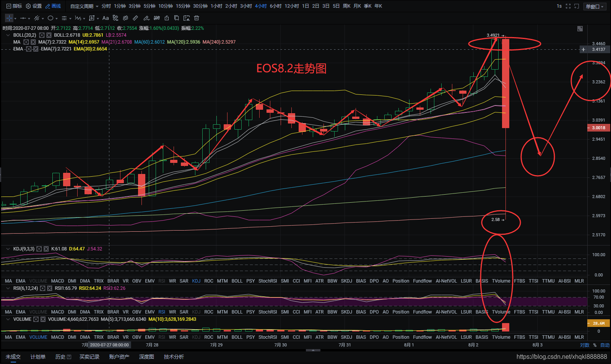Open KDJ(9,3,3) settings gear
The image size is (611, 364).
pos(39,249)
